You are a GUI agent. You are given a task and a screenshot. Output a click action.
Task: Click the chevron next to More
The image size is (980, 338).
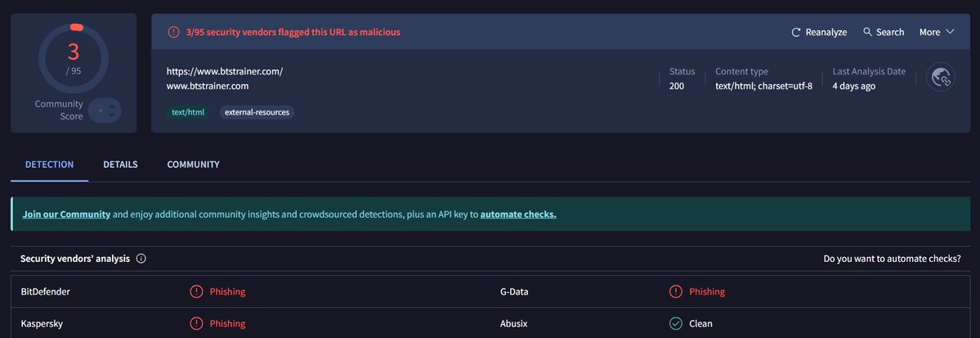point(950,32)
